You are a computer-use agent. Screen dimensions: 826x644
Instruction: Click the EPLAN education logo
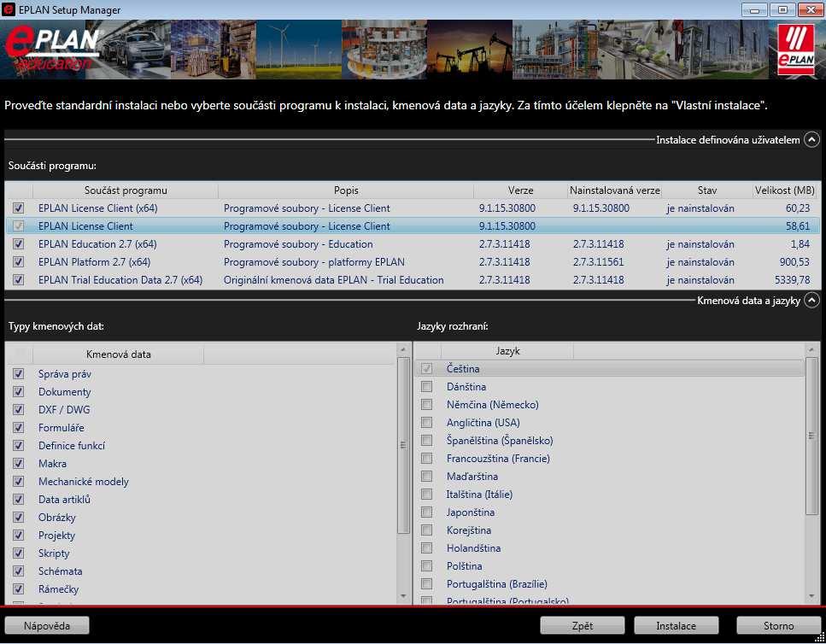point(51,50)
